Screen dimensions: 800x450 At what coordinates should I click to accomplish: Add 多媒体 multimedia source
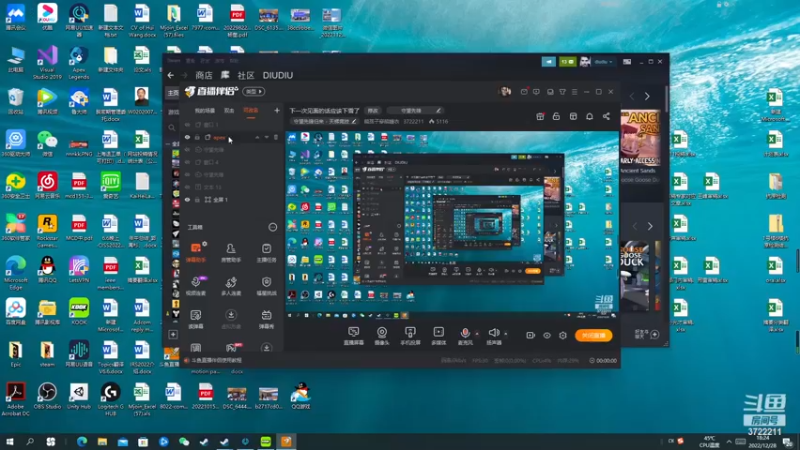click(439, 336)
